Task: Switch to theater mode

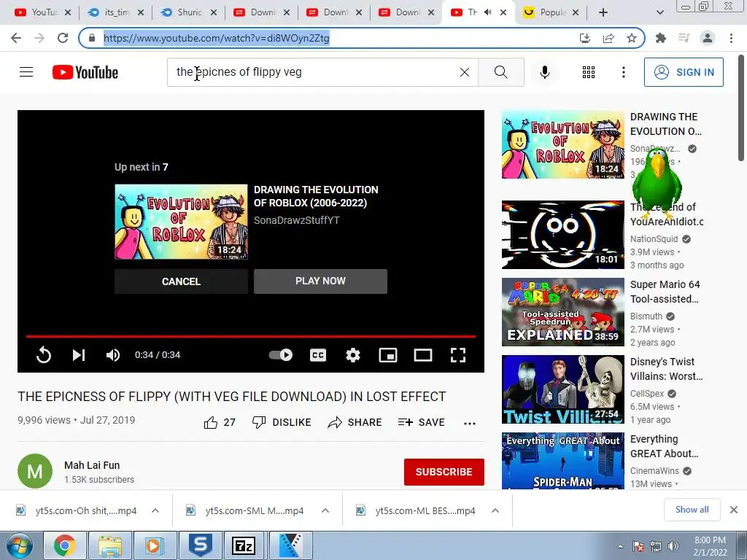Action: (423, 355)
